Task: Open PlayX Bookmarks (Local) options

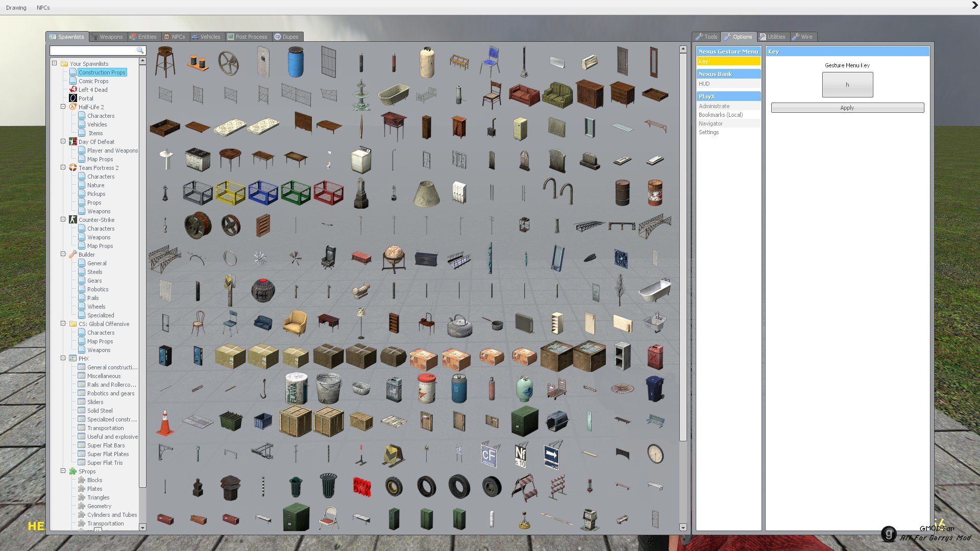Action: click(x=728, y=115)
